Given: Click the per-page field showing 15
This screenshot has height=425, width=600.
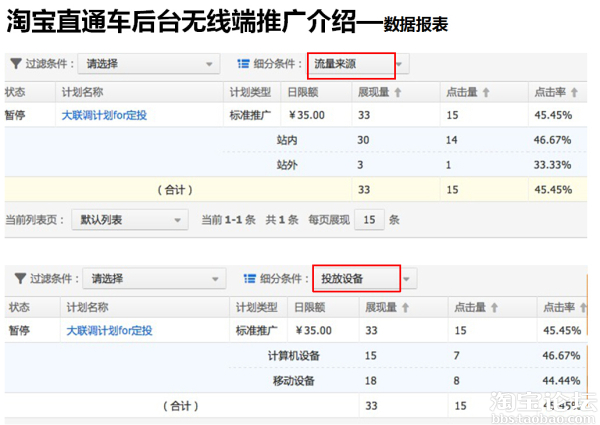Looking at the screenshot, I should coord(369,220).
